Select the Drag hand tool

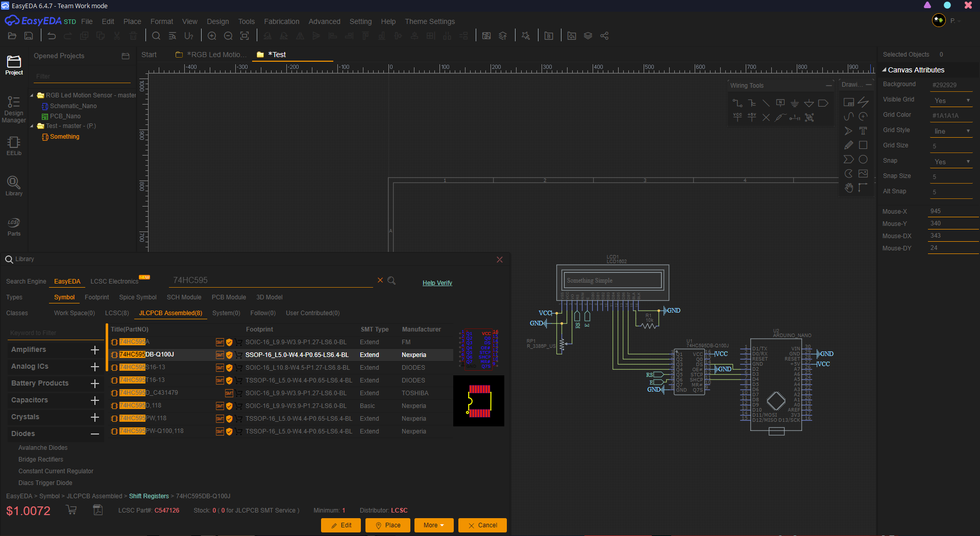[849, 188]
